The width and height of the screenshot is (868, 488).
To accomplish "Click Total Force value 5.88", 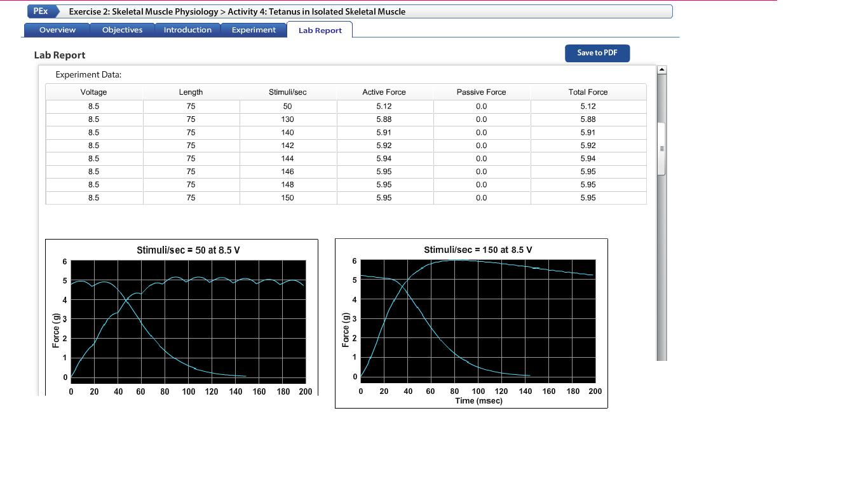I will [x=588, y=119].
